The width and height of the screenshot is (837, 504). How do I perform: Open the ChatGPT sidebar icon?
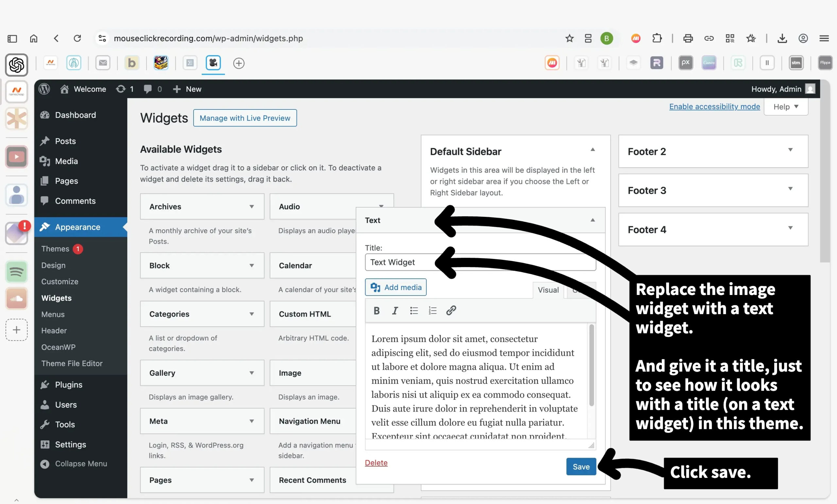(x=16, y=65)
